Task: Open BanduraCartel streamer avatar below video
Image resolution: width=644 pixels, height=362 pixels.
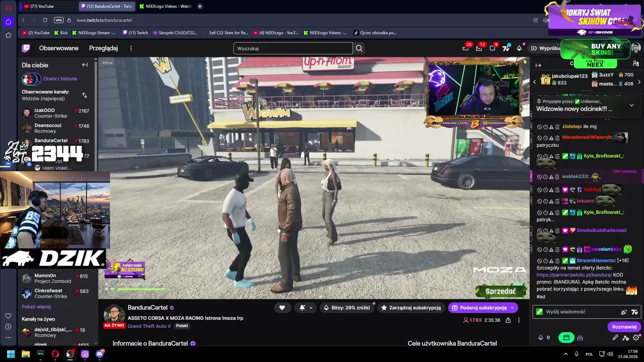Action: pos(114,315)
